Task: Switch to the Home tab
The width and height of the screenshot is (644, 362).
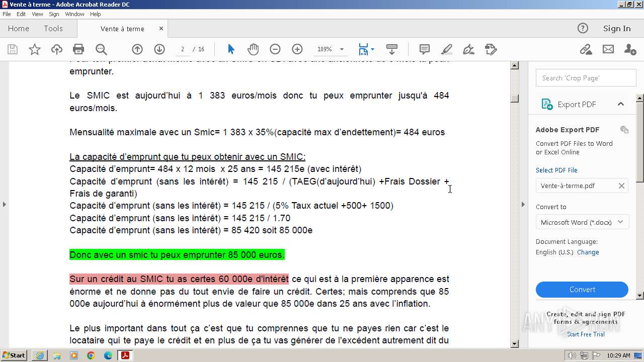Action: 19,29
